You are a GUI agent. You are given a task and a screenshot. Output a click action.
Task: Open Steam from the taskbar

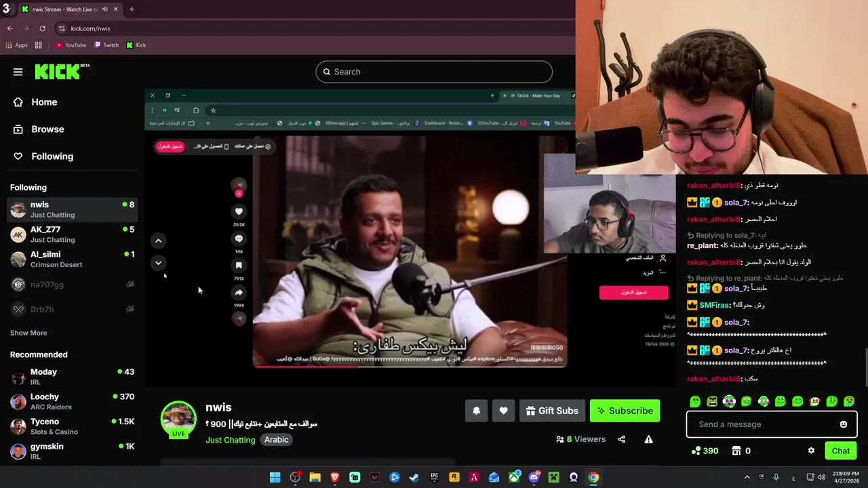tap(414, 477)
